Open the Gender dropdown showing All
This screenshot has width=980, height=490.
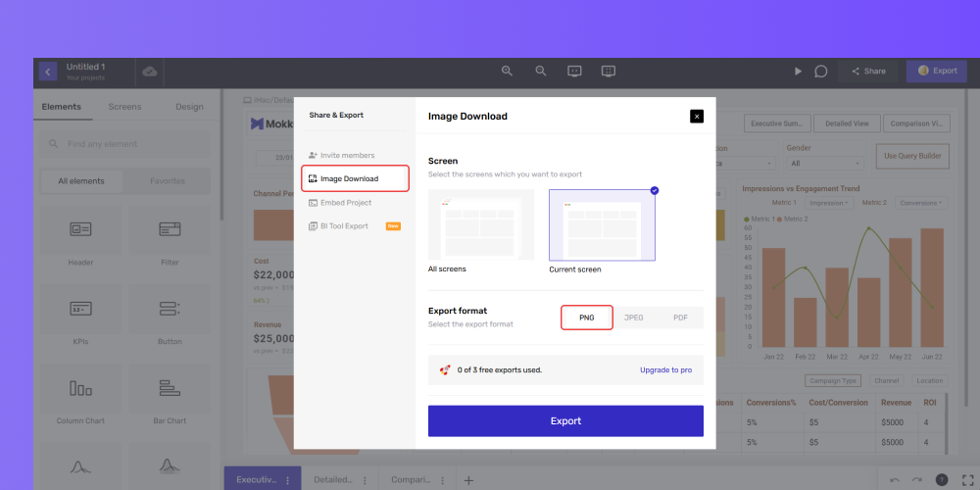[825, 163]
